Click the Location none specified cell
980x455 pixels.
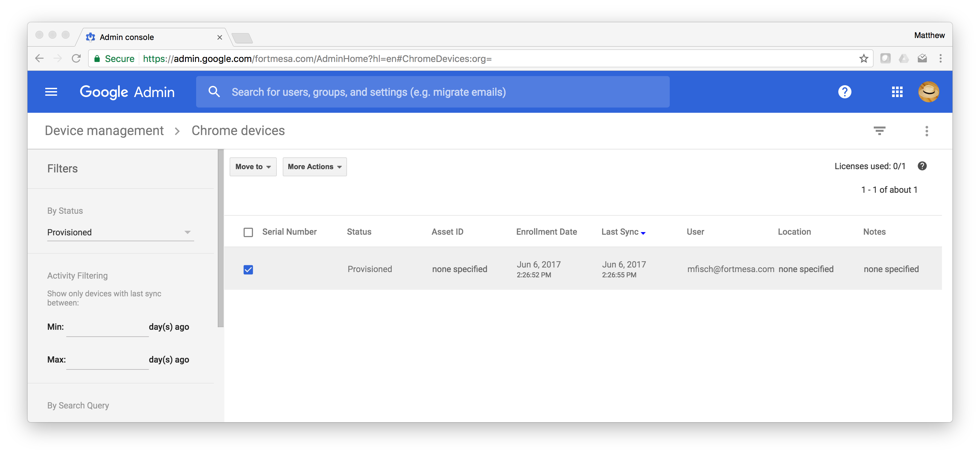pyautogui.click(x=806, y=269)
